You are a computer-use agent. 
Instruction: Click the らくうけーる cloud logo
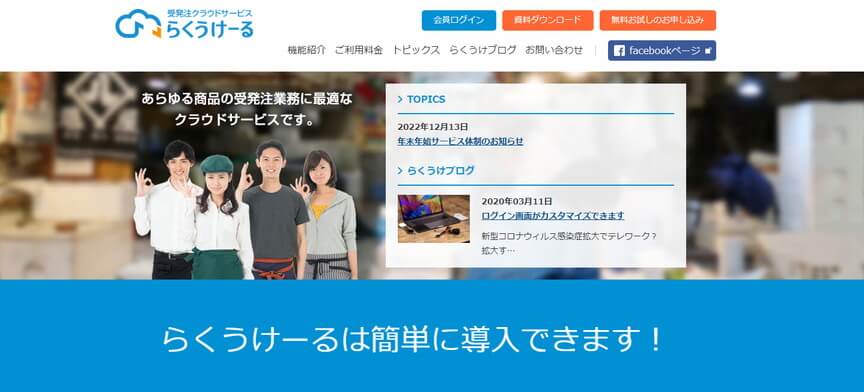(185, 24)
